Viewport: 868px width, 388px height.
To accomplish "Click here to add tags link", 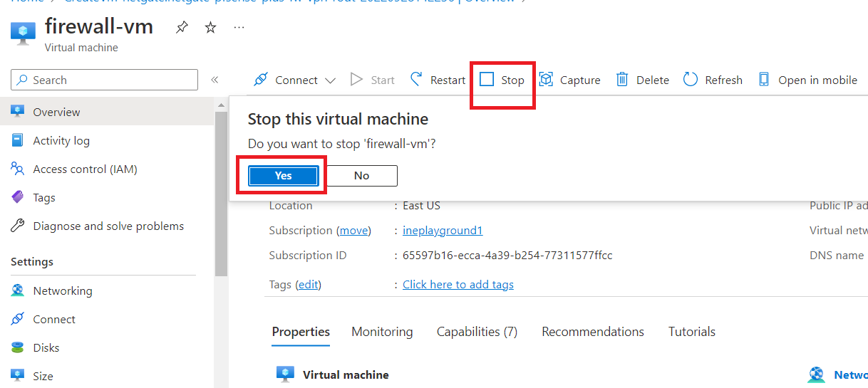I will (x=458, y=285).
